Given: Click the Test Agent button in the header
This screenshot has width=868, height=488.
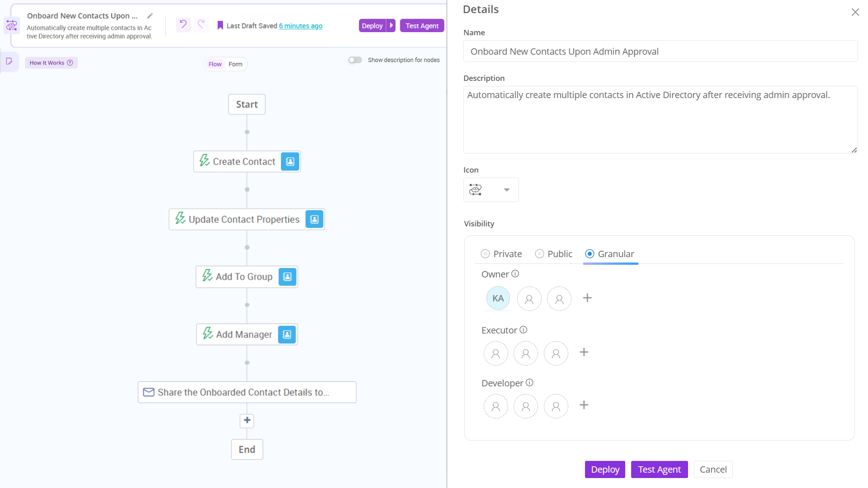Looking at the screenshot, I should pyautogui.click(x=422, y=26).
